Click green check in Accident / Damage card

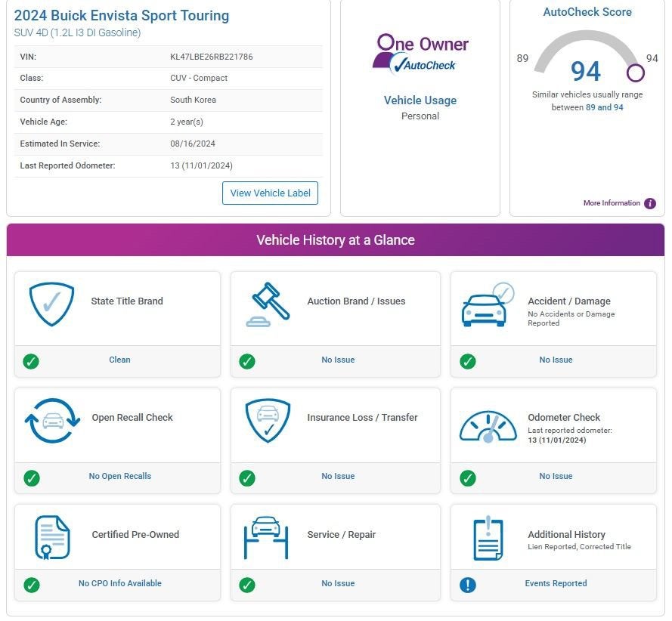click(x=468, y=361)
